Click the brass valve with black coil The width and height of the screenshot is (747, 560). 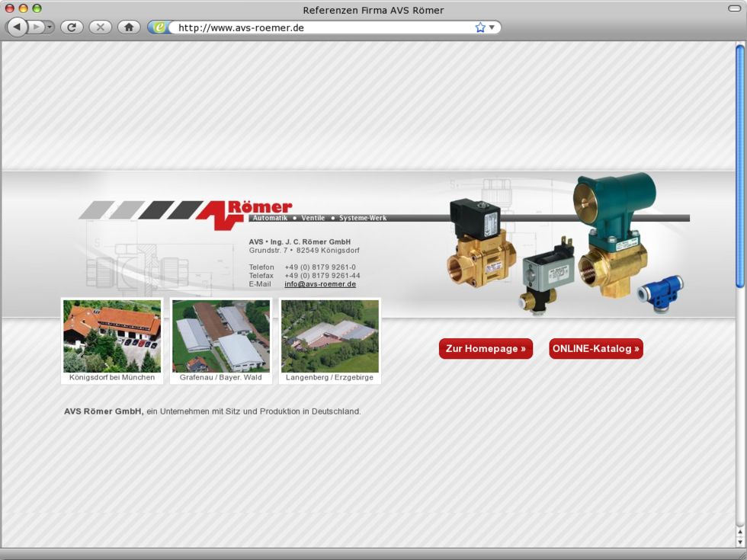tap(481, 243)
